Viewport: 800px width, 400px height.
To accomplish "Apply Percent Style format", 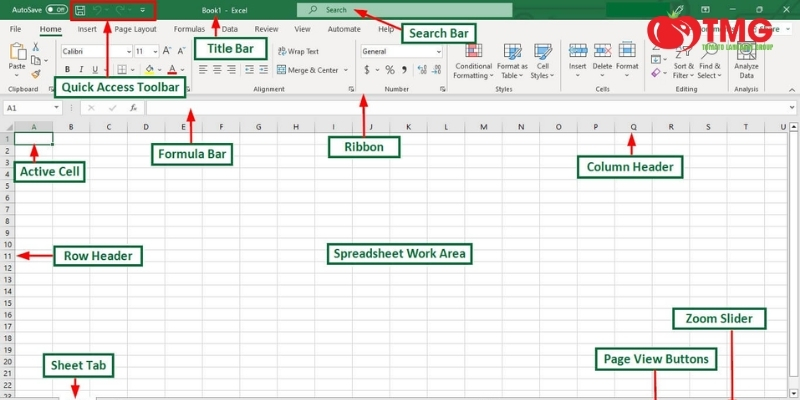I will tap(390, 70).
